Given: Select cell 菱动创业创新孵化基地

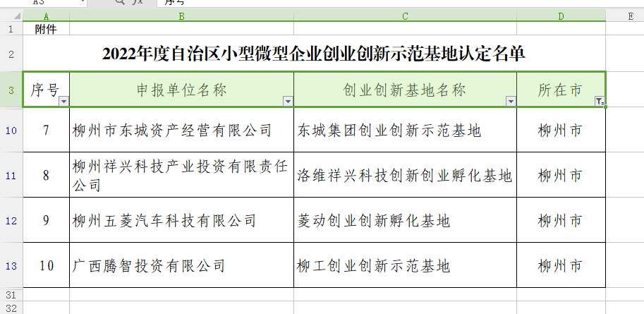Looking at the screenshot, I should [x=405, y=221].
